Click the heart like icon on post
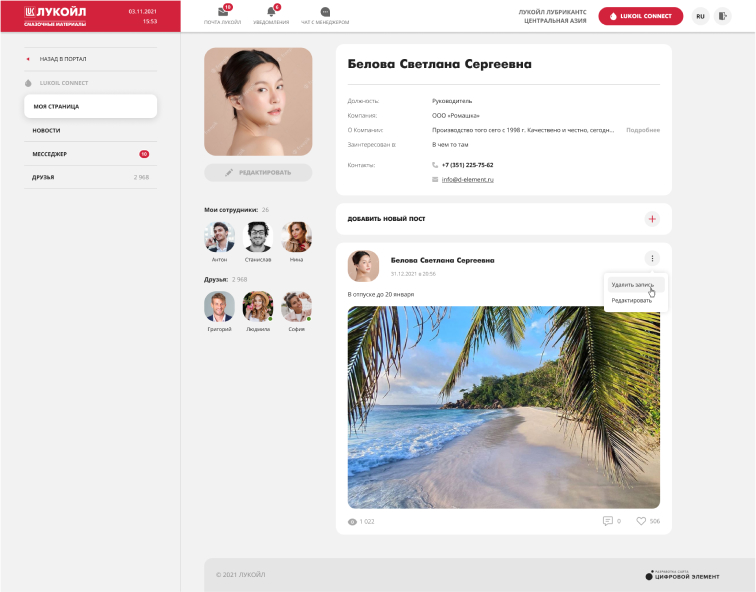756x592 pixels. pyautogui.click(x=642, y=521)
